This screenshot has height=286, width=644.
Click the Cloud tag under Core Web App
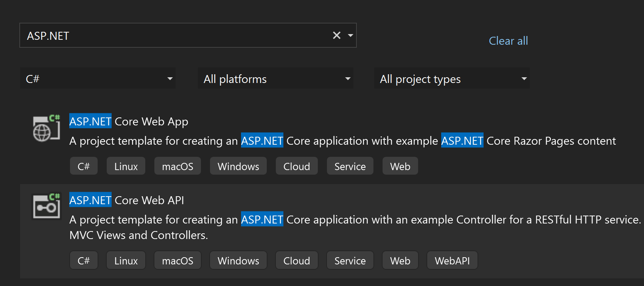[297, 166]
